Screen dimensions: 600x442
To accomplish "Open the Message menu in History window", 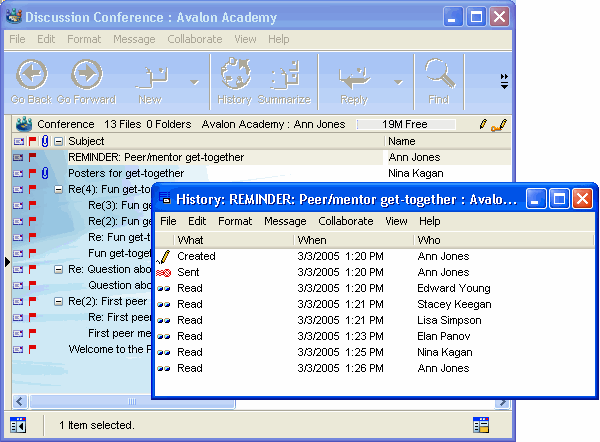I will click(x=285, y=221).
